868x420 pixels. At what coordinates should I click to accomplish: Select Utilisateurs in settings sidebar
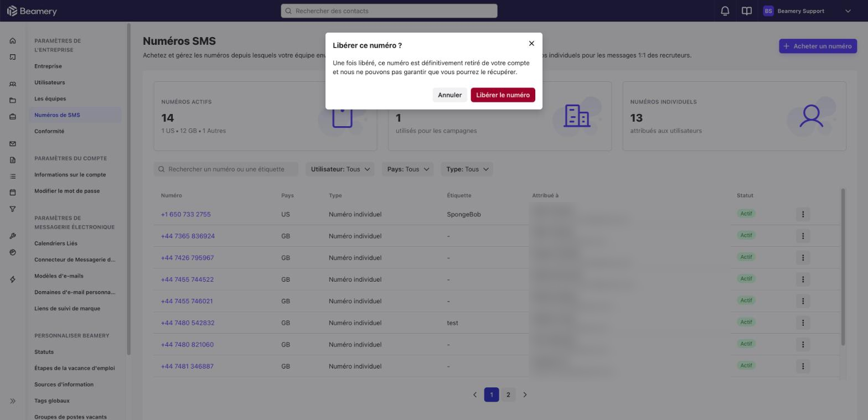click(50, 82)
